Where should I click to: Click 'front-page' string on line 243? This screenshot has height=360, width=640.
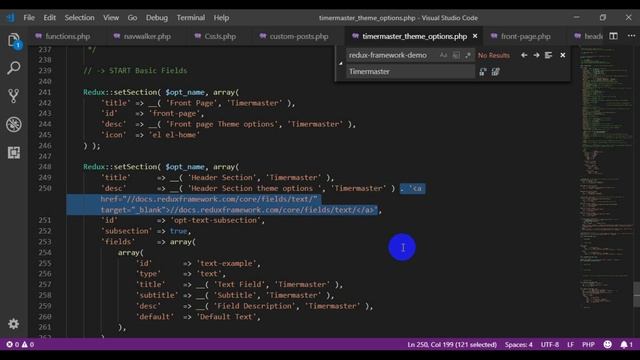pyautogui.click(x=174, y=113)
